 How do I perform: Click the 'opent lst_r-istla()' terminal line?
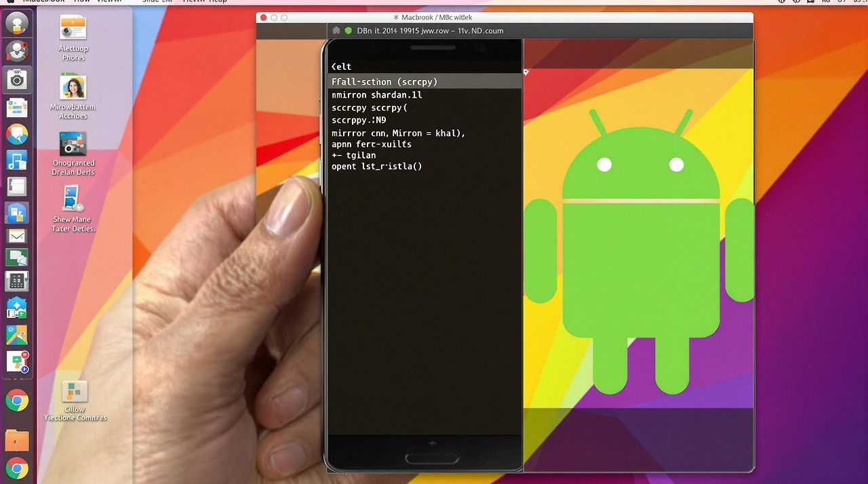pyautogui.click(x=376, y=166)
